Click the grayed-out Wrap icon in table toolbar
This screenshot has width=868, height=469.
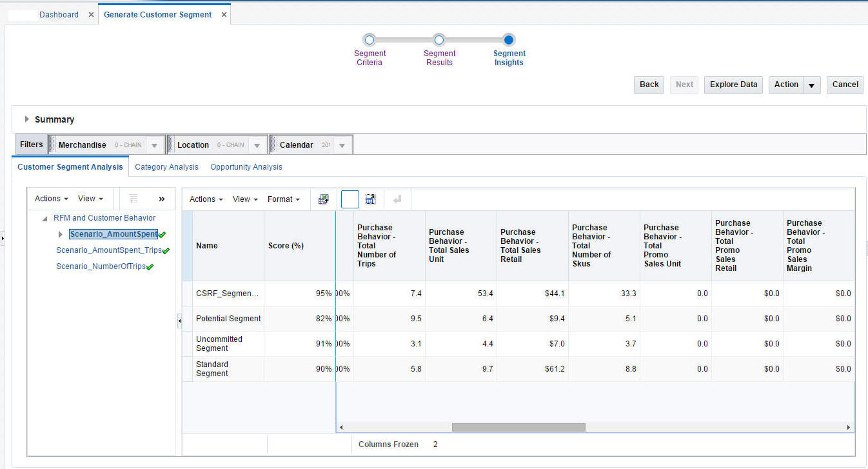click(397, 199)
